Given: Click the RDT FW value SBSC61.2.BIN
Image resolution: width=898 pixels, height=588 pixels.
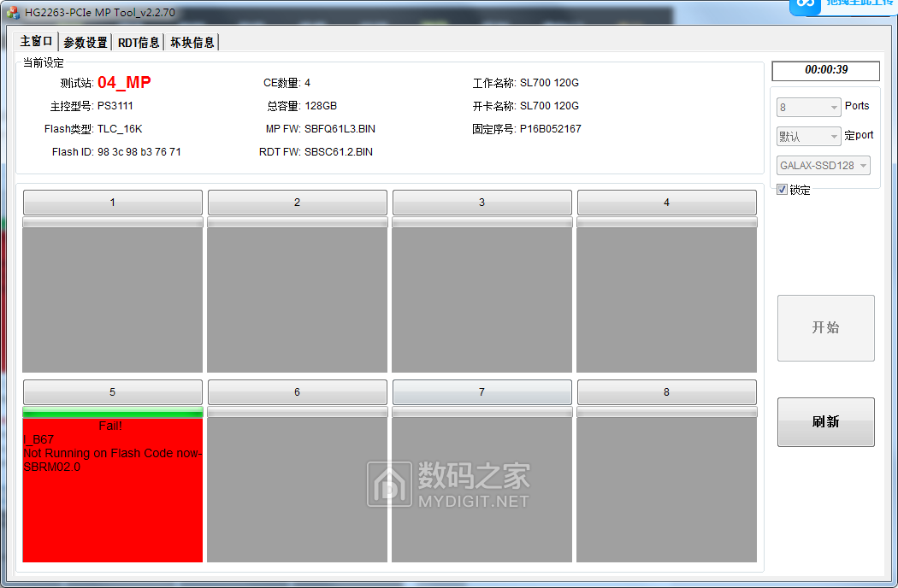Looking at the screenshot, I should 339,152.
